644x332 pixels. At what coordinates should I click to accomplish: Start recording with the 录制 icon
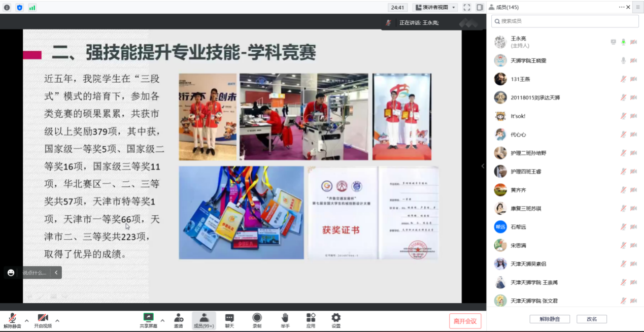pyautogui.click(x=257, y=320)
